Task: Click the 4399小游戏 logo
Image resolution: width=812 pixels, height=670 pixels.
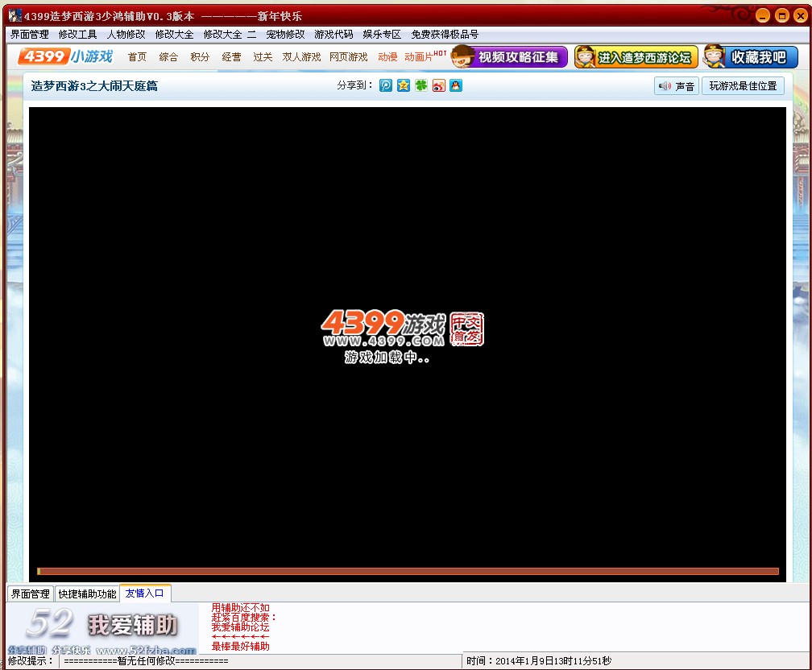Action: (65, 56)
